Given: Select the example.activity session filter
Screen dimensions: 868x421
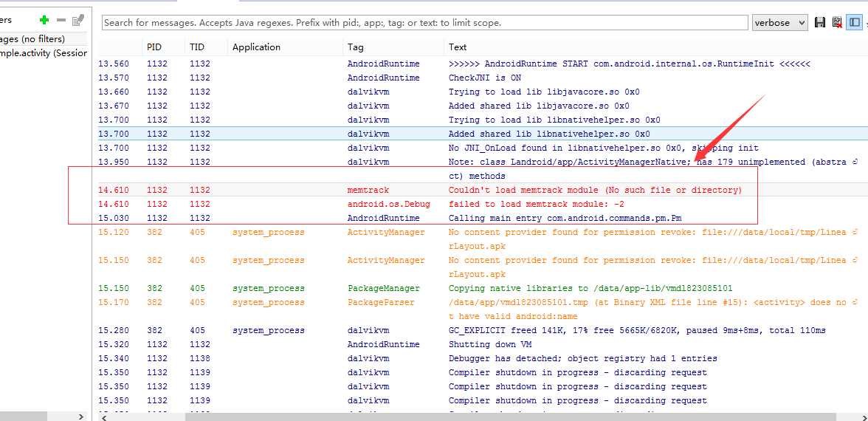Looking at the screenshot, I should pyautogui.click(x=43, y=53).
